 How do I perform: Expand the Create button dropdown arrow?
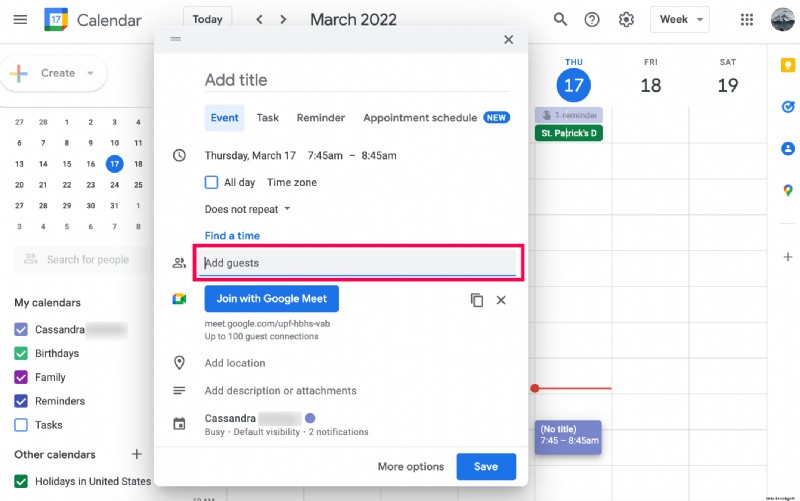pyautogui.click(x=90, y=73)
